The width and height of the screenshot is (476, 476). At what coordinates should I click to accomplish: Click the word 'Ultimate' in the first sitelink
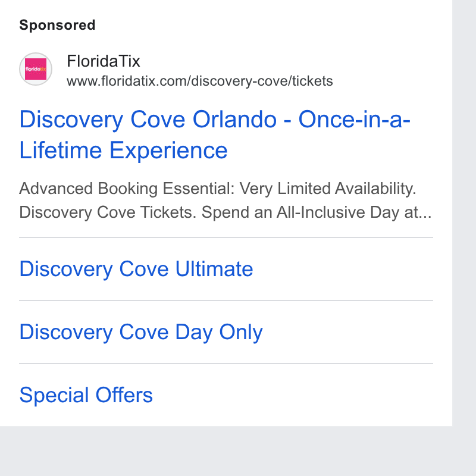pos(214,269)
